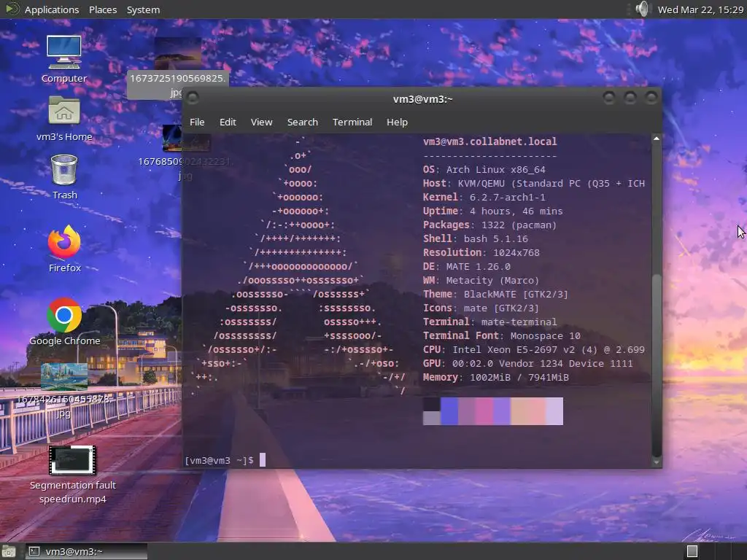Click the show desktop icon in bottom panel
Screen dimensions: 747x560
(x=8, y=552)
